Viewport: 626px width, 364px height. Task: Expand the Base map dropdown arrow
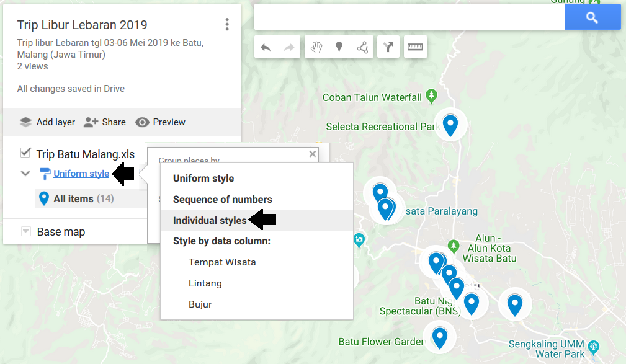point(25,231)
